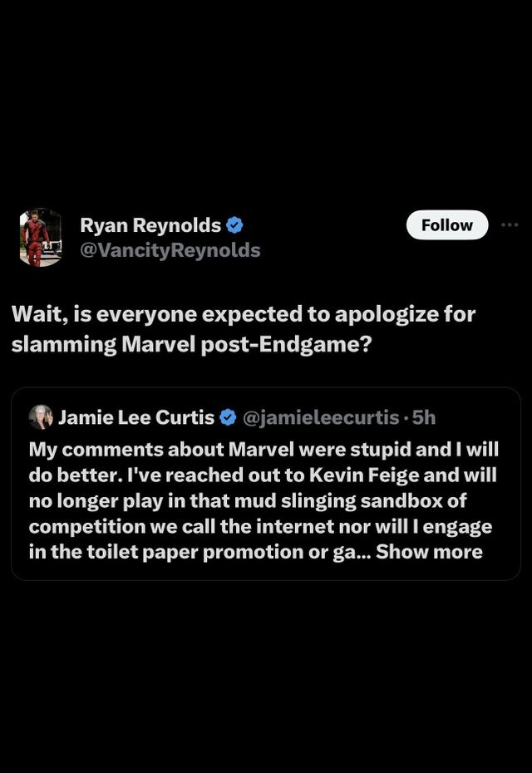Open the main post's profile avatar
The image size is (532, 773).
(41, 238)
